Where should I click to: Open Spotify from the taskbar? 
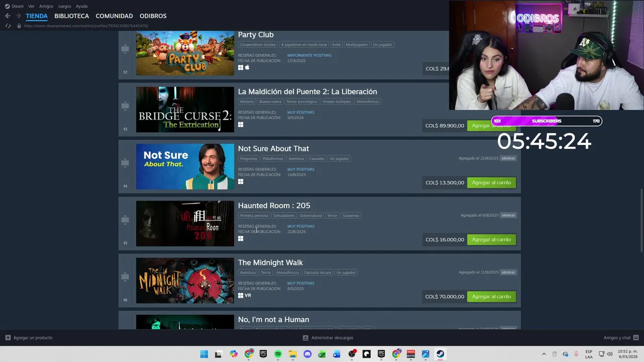pyautogui.click(x=278, y=354)
